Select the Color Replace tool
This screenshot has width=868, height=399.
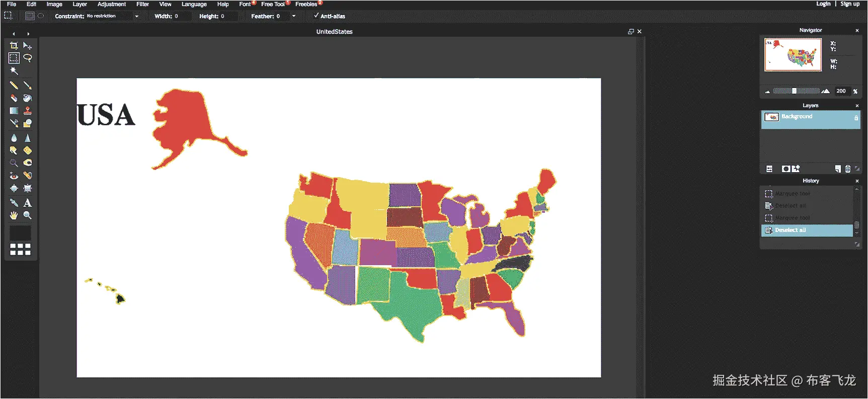pos(14,123)
